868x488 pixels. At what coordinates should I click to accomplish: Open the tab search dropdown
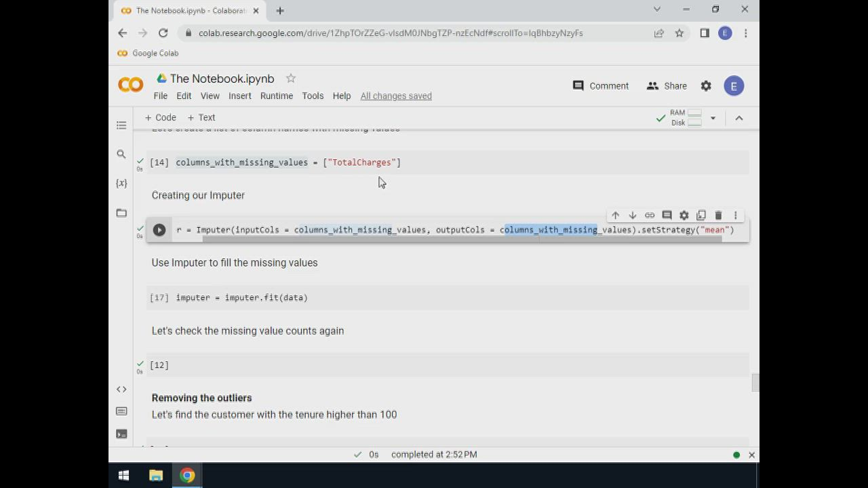pos(656,9)
